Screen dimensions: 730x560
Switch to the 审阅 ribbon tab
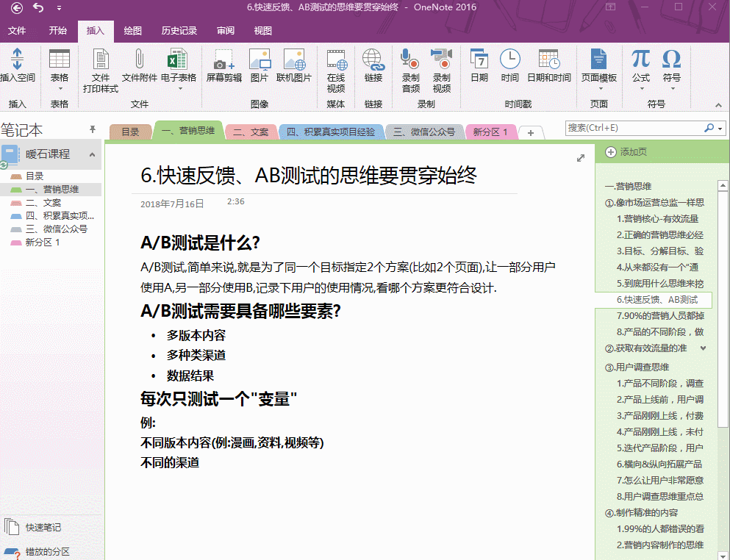pyautogui.click(x=226, y=31)
